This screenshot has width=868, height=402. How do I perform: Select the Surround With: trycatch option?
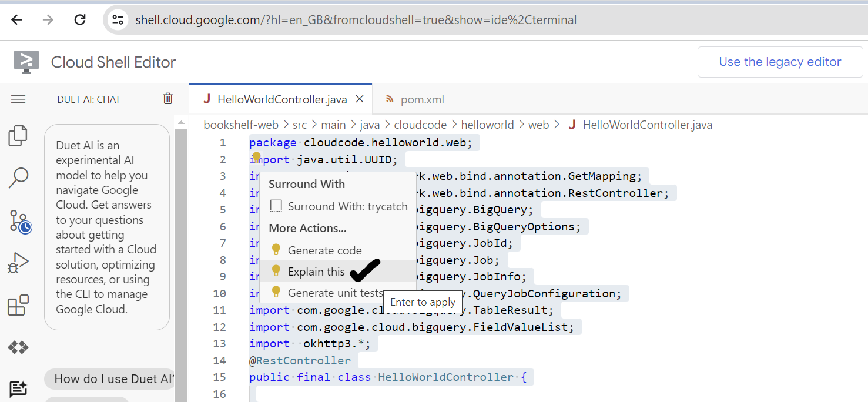click(x=339, y=206)
